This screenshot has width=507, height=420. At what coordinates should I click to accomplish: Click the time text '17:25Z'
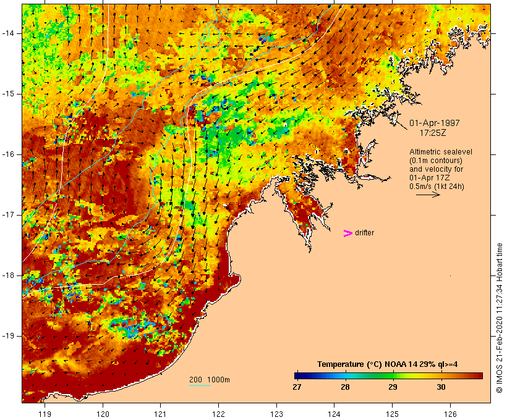pyautogui.click(x=433, y=133)
